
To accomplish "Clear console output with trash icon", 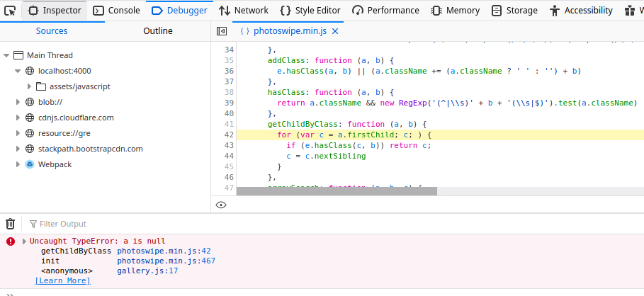I will point(10,224).
